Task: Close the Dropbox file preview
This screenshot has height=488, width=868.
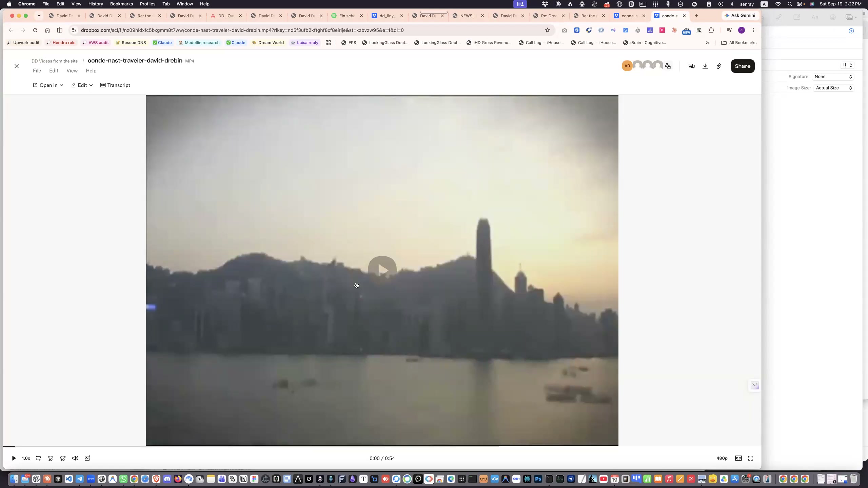Action: (x=17, y=66)
